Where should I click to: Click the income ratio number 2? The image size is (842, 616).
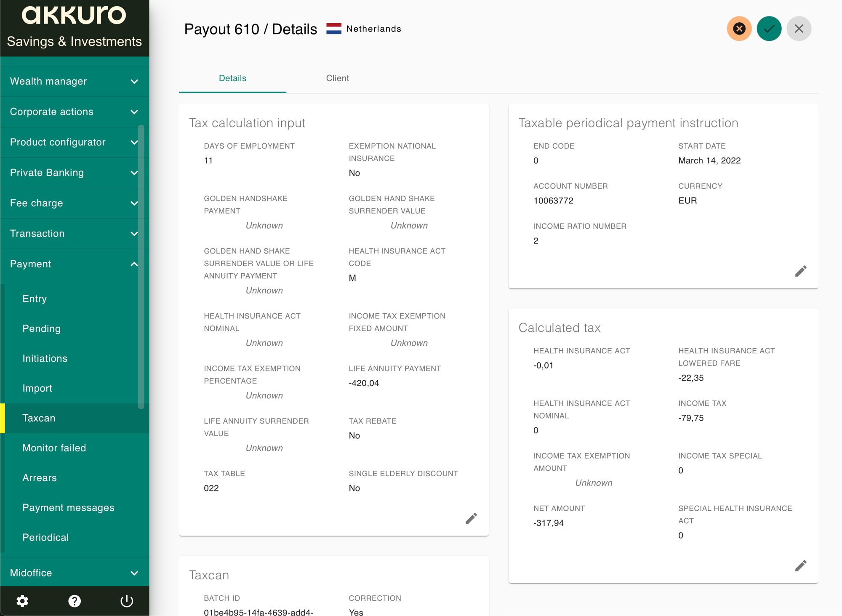[x=536, y=241]
